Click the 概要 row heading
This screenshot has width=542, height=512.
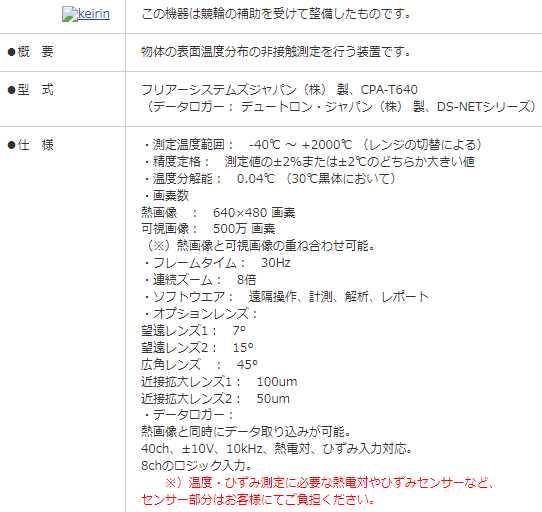pyautogui.click(x=30, y=52)
